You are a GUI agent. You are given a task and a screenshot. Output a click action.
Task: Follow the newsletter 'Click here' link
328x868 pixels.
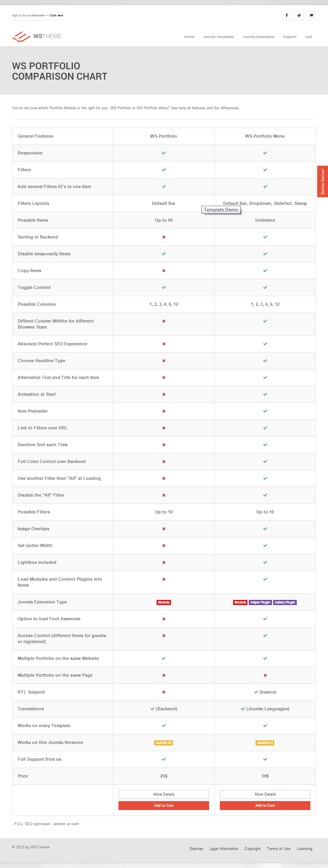pyautogui.click(x=56, y=16)
